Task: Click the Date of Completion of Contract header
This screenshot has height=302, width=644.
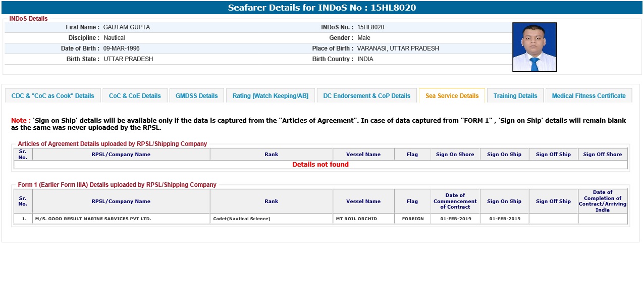Action: pyautogui.click(x=603, y=201)
